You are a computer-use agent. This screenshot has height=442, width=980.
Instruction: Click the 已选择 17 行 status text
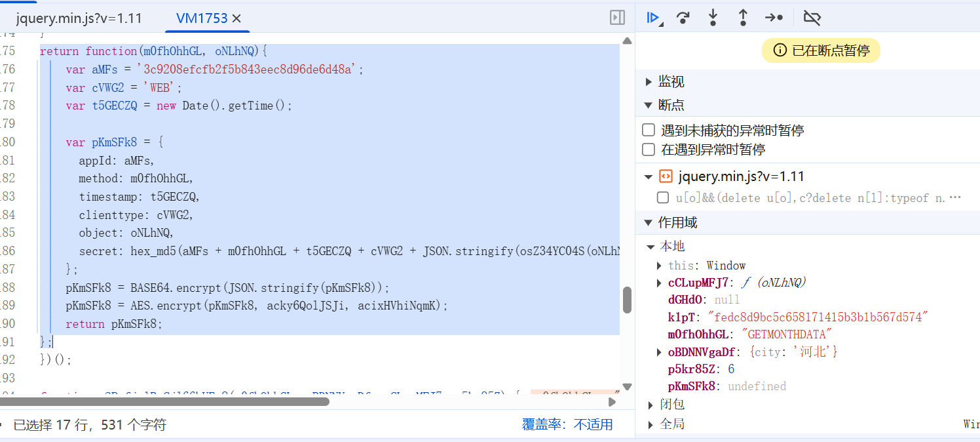pyautogui.click(x=90, y=425)
